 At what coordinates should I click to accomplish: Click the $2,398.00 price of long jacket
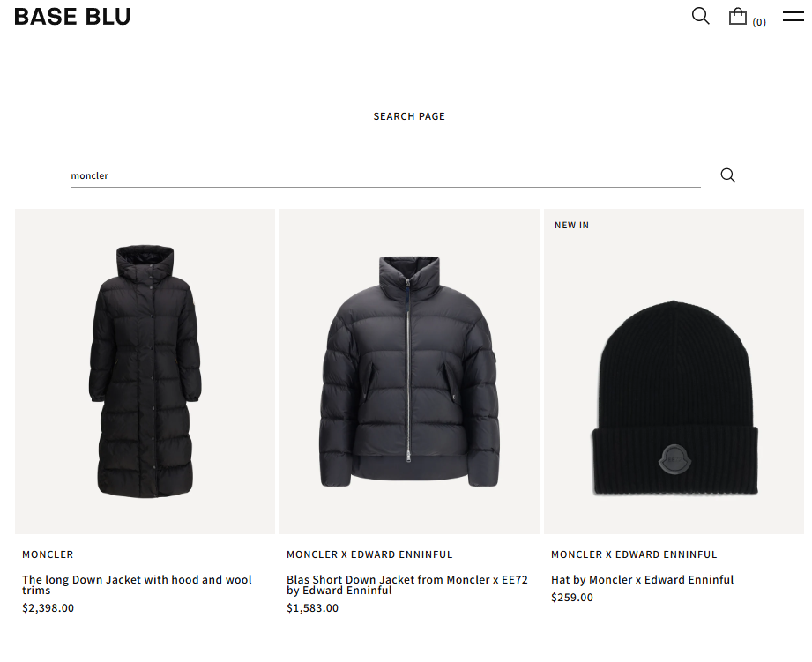click(x=48, y=607)
